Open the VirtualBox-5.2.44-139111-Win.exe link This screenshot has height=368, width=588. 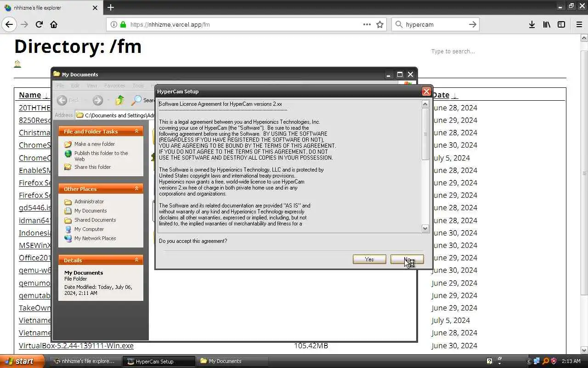pos(76,345)
